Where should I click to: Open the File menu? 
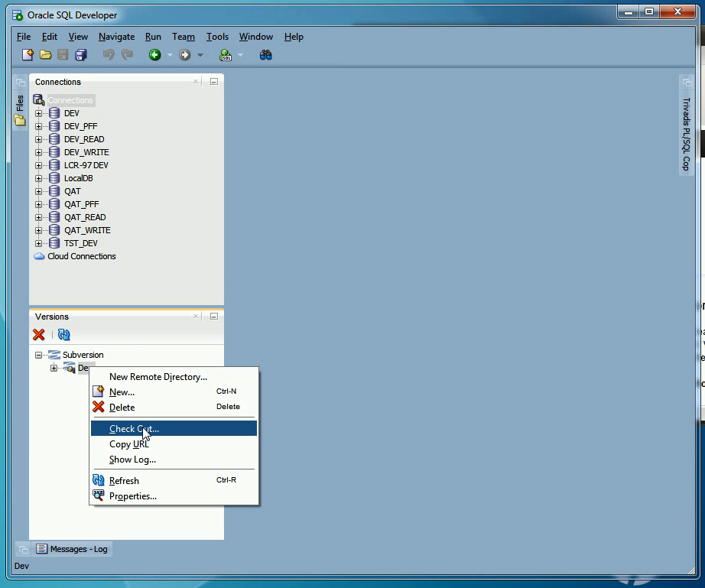pyautogui.click(x=24, y=37)
